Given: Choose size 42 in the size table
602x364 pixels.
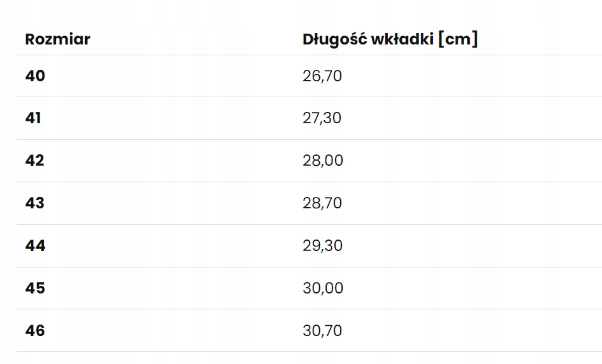Looking at the screenshot, I should 35,161.
